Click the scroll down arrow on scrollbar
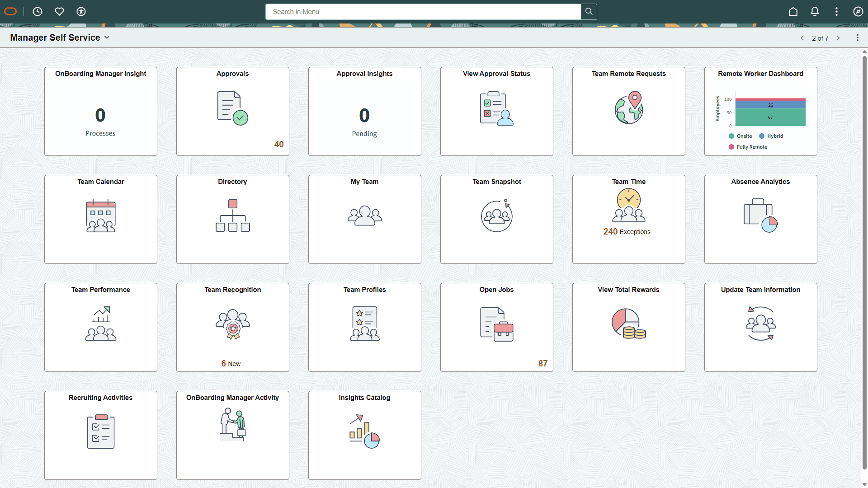This screenshot has height=488, width=868. tap(864, 484)
